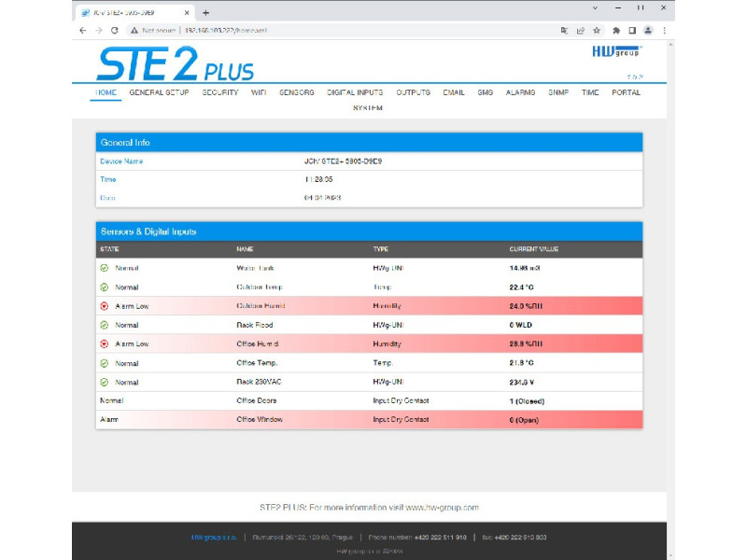This screenshot has width=747, height=560.
Task: Click the STATE column header
Action: coord(109,249)
